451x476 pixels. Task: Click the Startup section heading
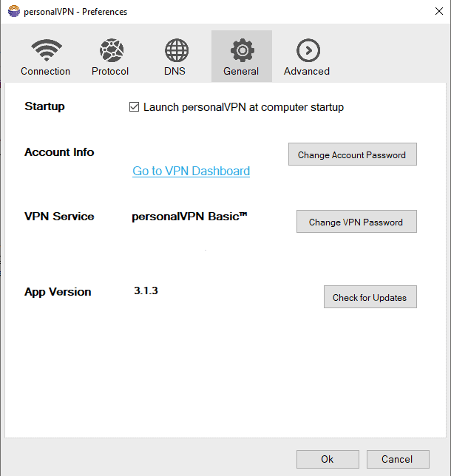coord(44,106)
